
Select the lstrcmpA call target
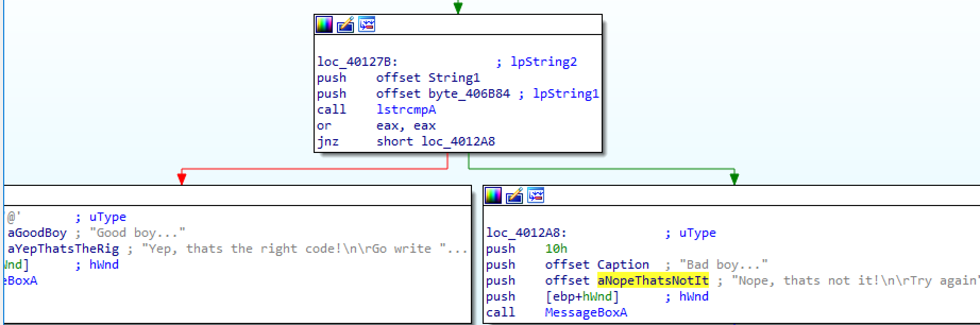click(406, 110)
